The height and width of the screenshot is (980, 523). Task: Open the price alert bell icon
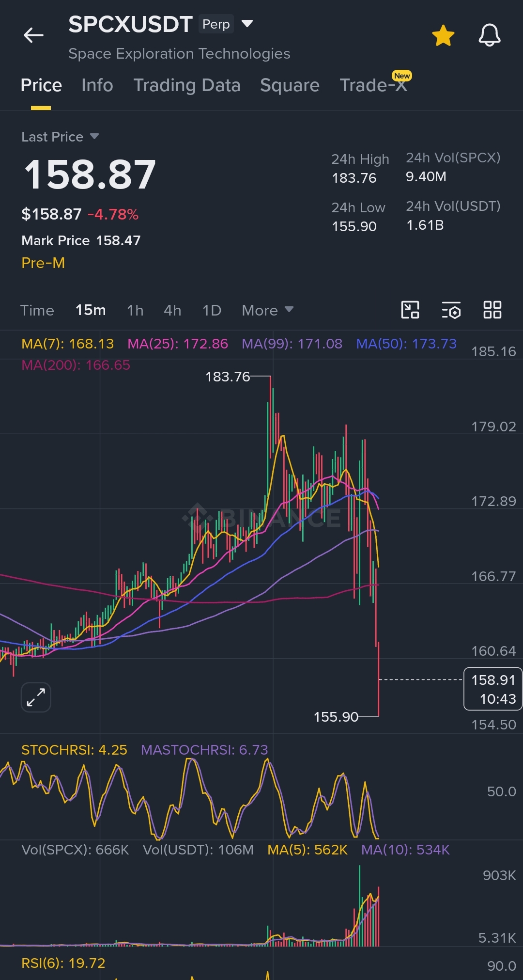click(x=490, y=35)
